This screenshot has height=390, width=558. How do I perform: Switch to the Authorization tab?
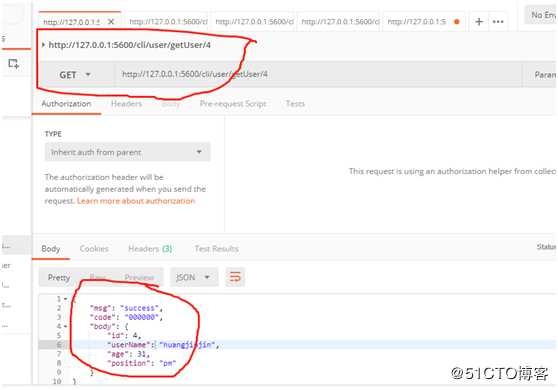coord(66,104)
